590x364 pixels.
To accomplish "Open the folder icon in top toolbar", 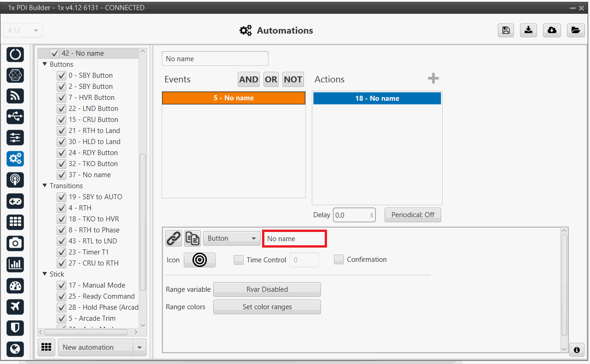I will tap(575, 30).
